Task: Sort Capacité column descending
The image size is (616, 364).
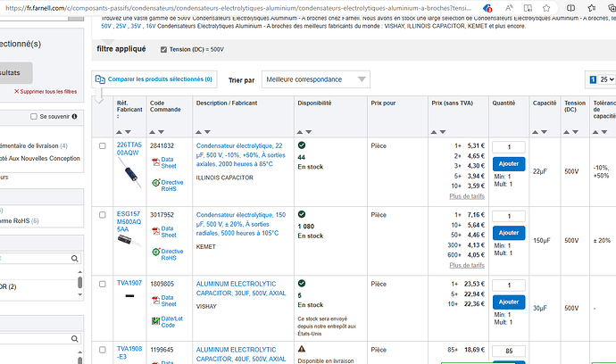Action: coord(544,132)
